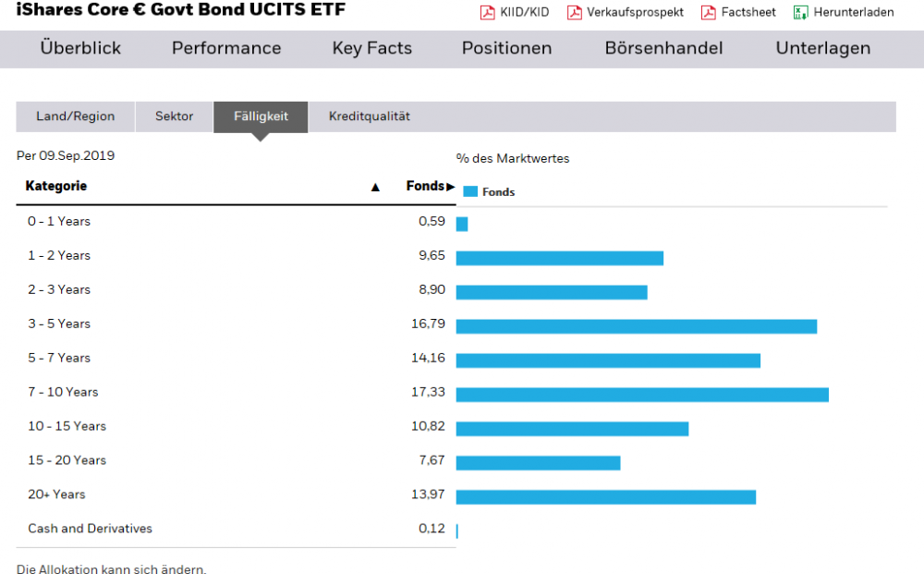Click the Herunterladen Excel icon
This screenshot has width=924, height=574.
pyautogui.click(x=800, y=12)
